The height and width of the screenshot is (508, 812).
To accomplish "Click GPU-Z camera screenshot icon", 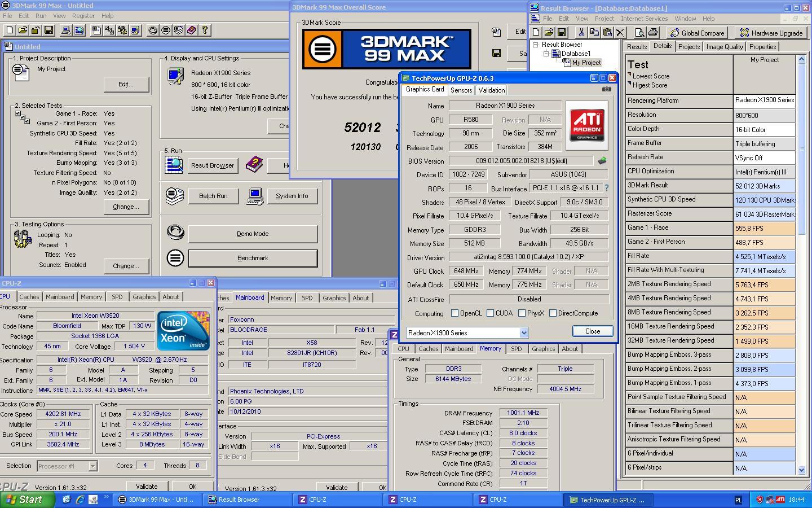I will (606, 89).
